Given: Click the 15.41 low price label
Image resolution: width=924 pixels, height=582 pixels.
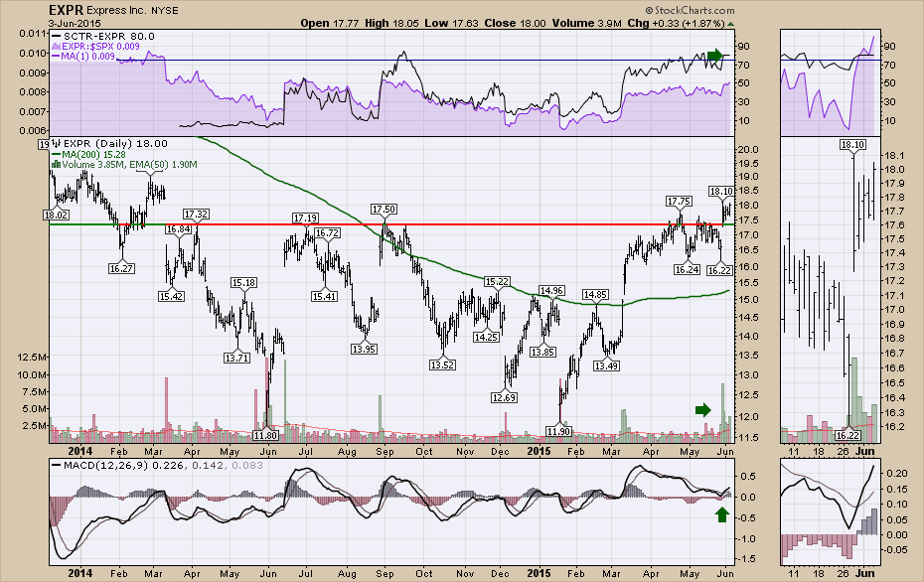Looking at the screenshot, I should click(324, 296).
